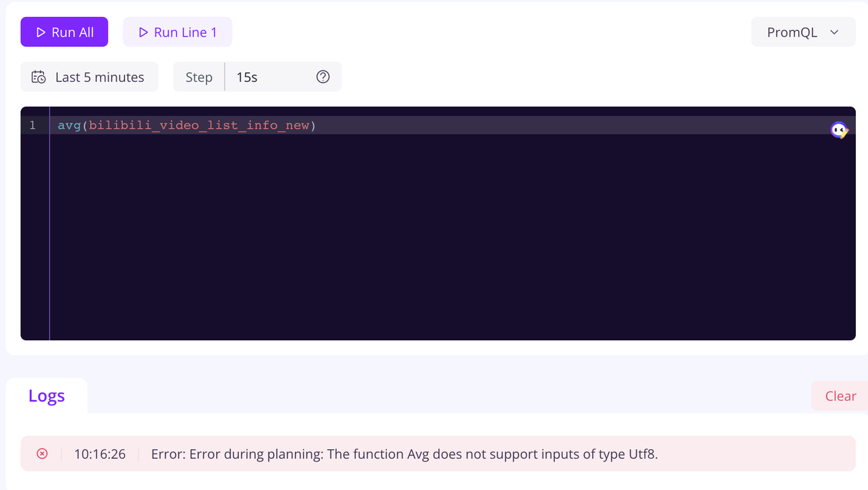Place cursor on the avg function keyword
This screenshot has width=868, height=490.
tap(69, 125)
